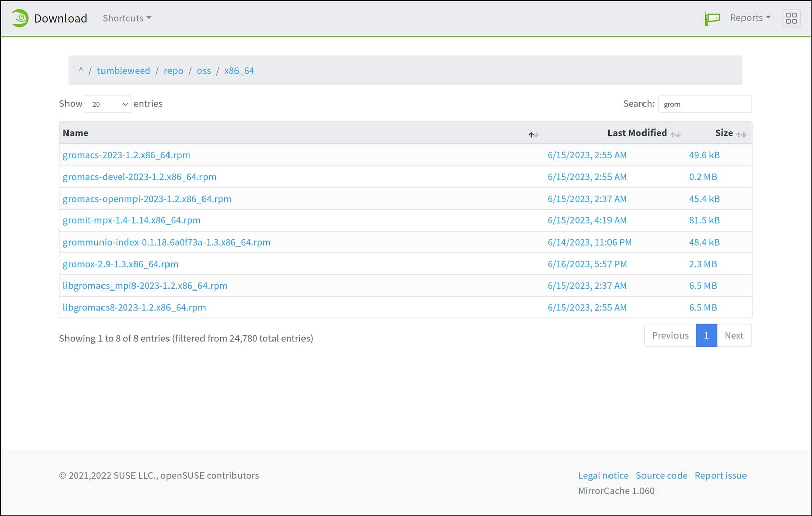This screenshot has width=812, height=516.
Task: Download gromacs-devel-2023-1.2.x86_64.rpm
Action: click(140, 177)
